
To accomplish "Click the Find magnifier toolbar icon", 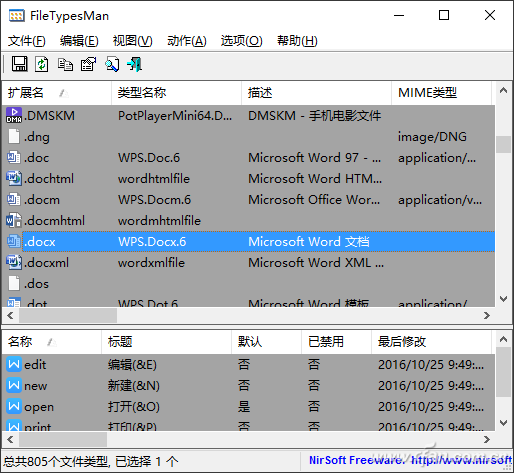I will 112,64.
